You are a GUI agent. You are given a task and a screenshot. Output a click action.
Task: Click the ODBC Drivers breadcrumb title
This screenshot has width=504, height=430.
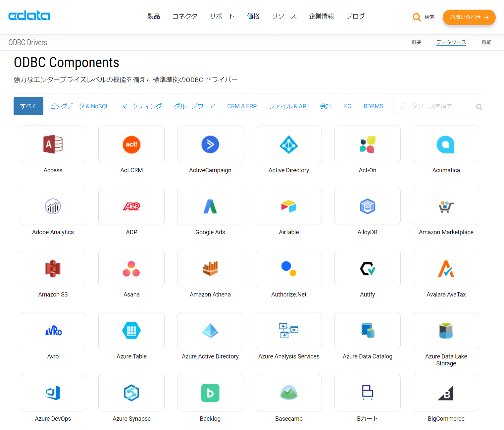pyautogui.click(x=28, y=42)
